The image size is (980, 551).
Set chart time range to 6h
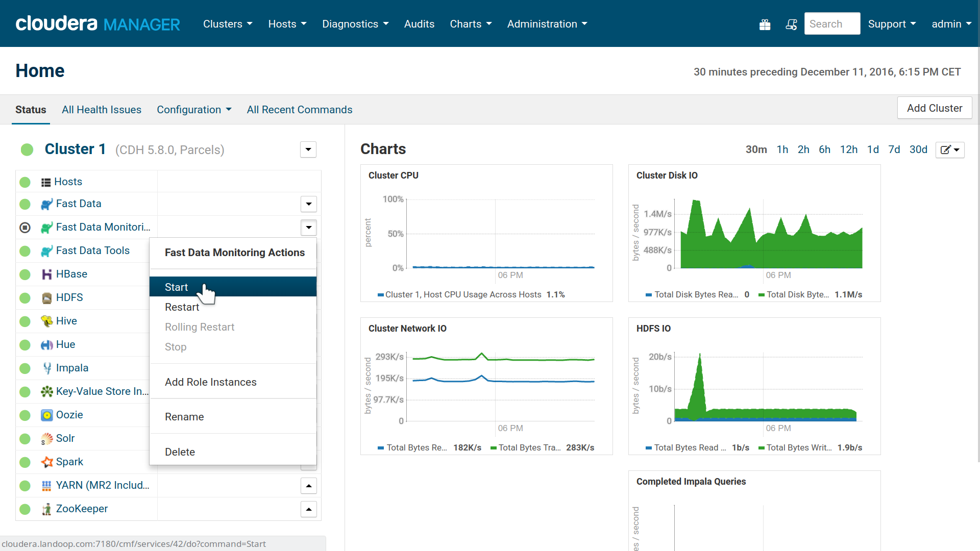[x=824, y=149]
